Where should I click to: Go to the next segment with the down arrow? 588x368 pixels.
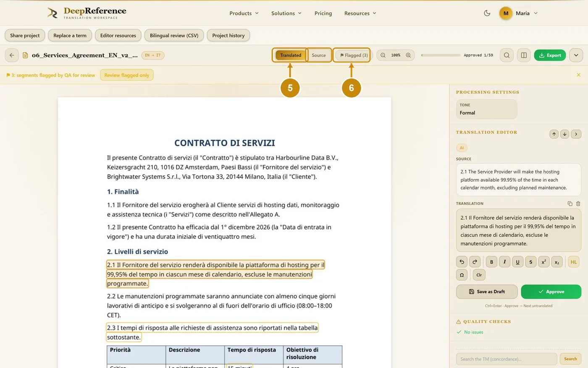(x=564, y=134)
